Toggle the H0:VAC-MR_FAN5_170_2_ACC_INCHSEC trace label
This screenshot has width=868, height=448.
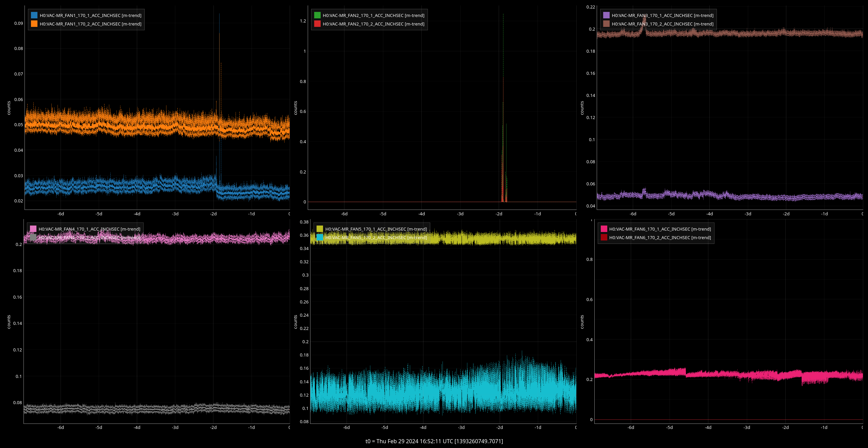pyautogui.click(x=376, y=237)
